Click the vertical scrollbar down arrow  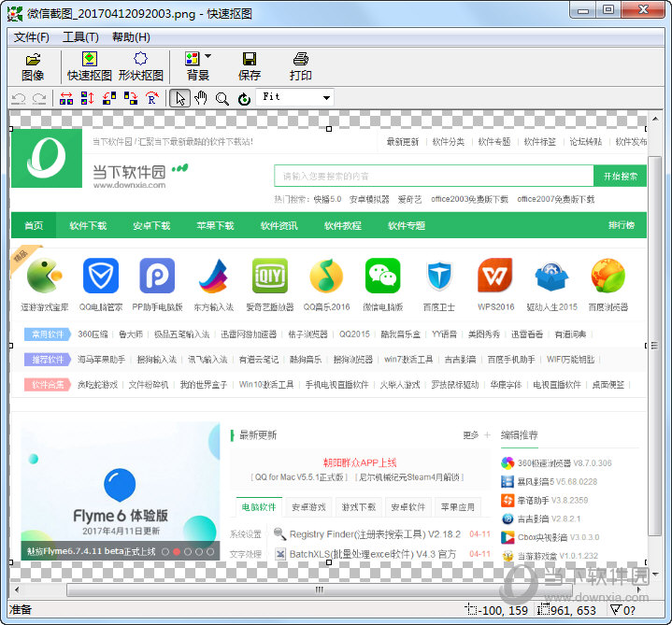[x=655, y=574]
